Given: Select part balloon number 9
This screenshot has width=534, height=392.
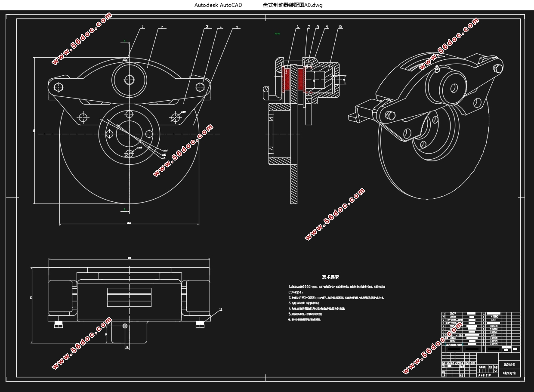Looking at the screenshot, I should coord(327,27).
